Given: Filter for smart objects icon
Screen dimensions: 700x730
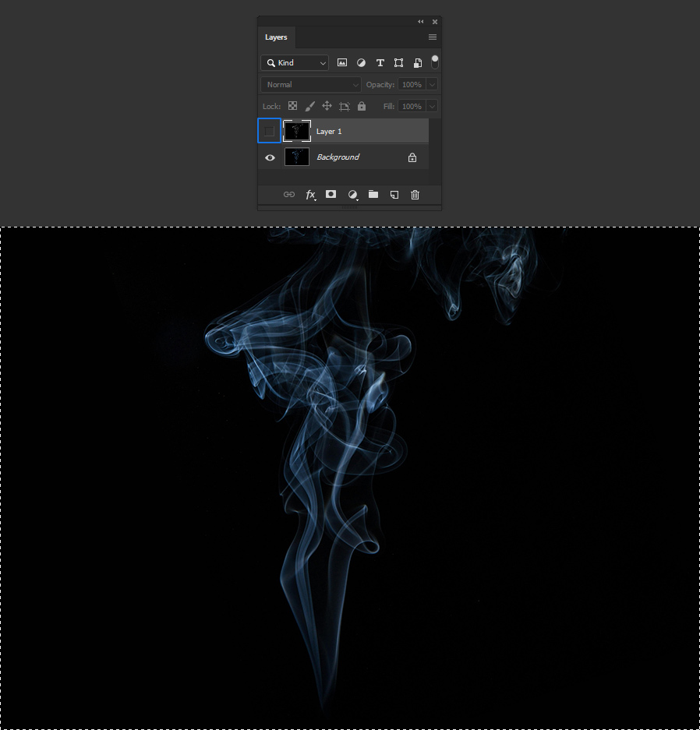Looking at the screenshot, I should (418, 63).
